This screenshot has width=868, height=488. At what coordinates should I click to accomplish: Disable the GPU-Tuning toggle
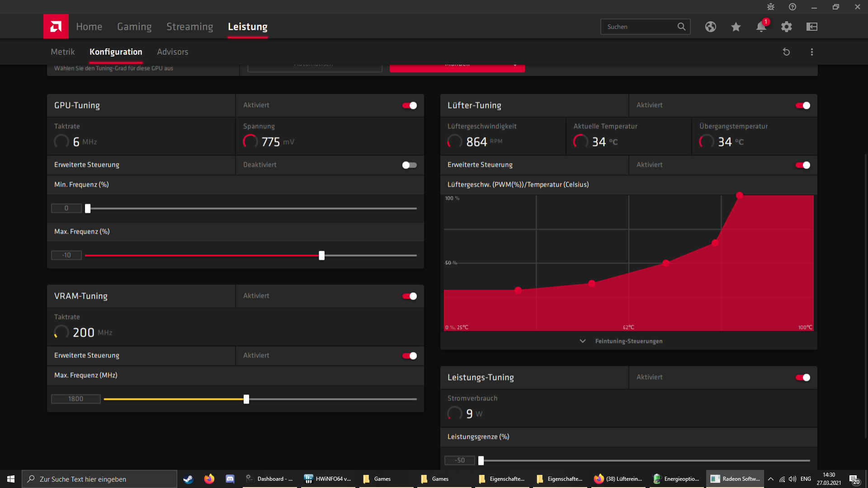[410, 105]
